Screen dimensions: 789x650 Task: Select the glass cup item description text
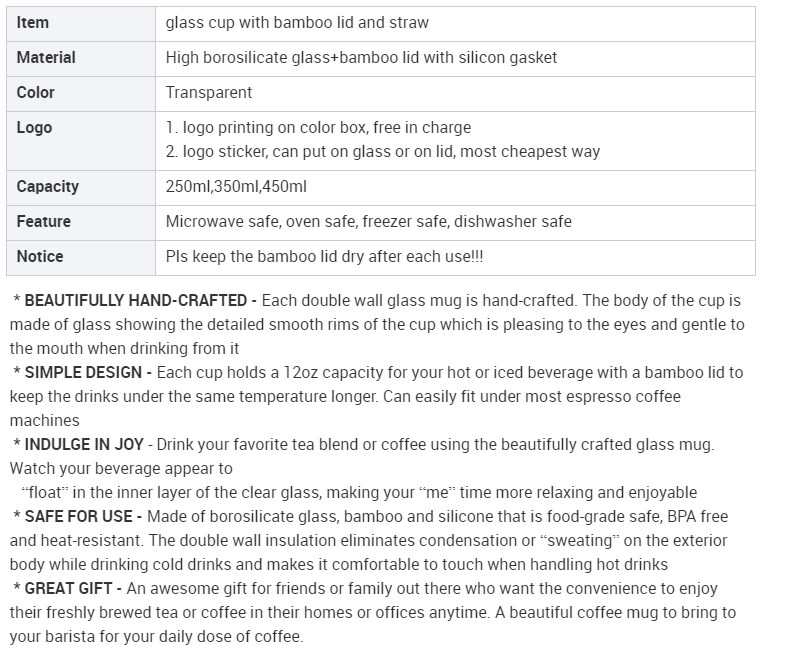point(297,23)
